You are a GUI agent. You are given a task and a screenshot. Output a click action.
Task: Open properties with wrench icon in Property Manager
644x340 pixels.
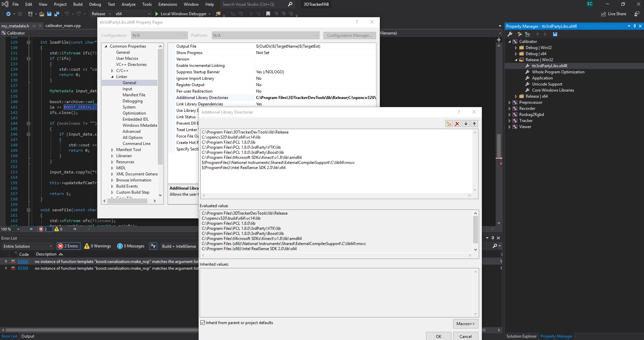coord(510,34)
